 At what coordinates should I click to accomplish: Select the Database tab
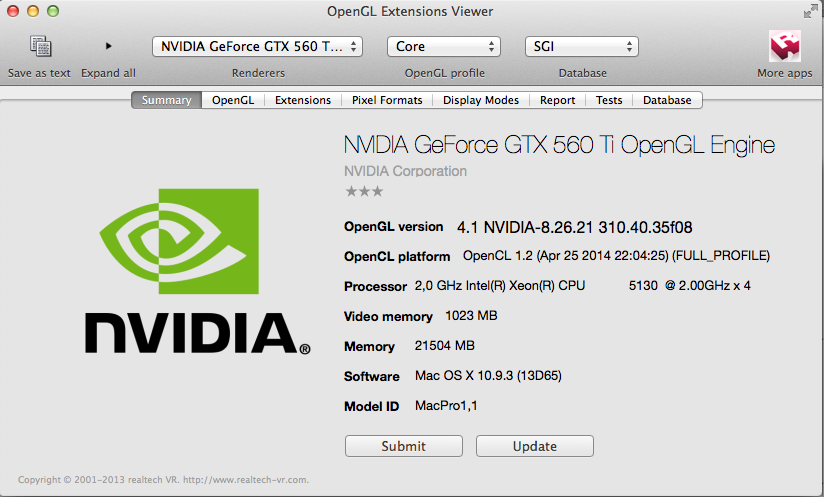[667, 100]
